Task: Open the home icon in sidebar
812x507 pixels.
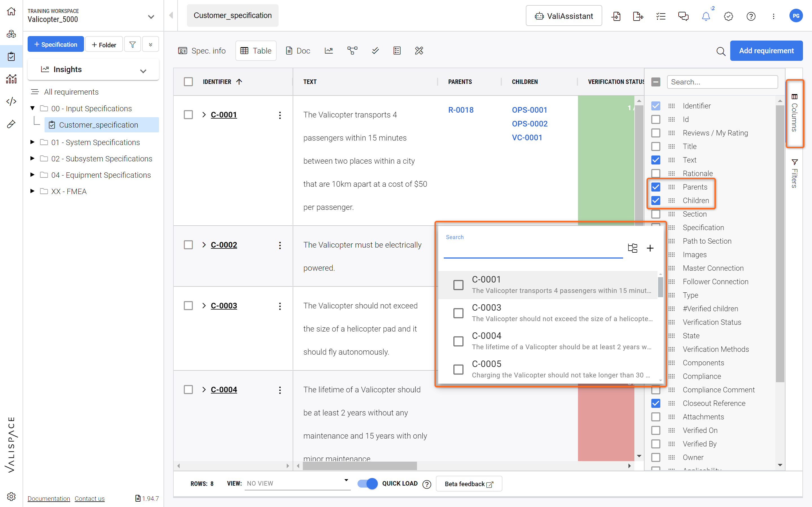Action: [11, 11]
